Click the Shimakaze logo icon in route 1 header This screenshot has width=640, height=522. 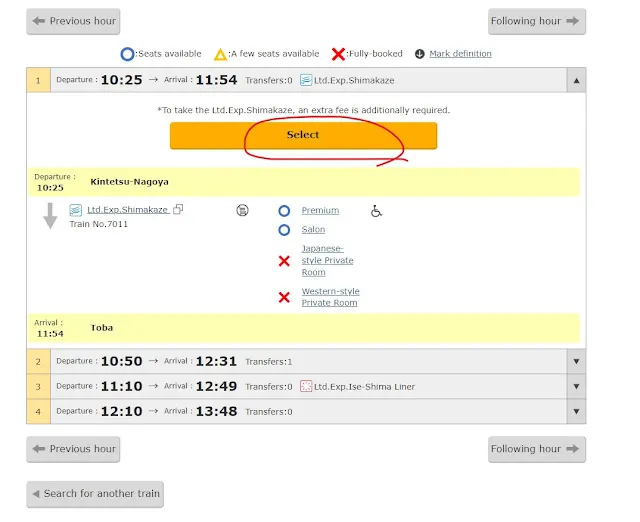(306, 80)
